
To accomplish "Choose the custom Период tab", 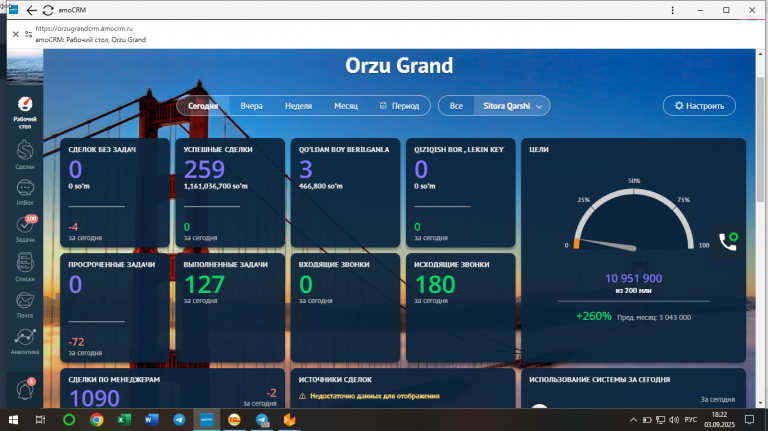I will 400,106.
